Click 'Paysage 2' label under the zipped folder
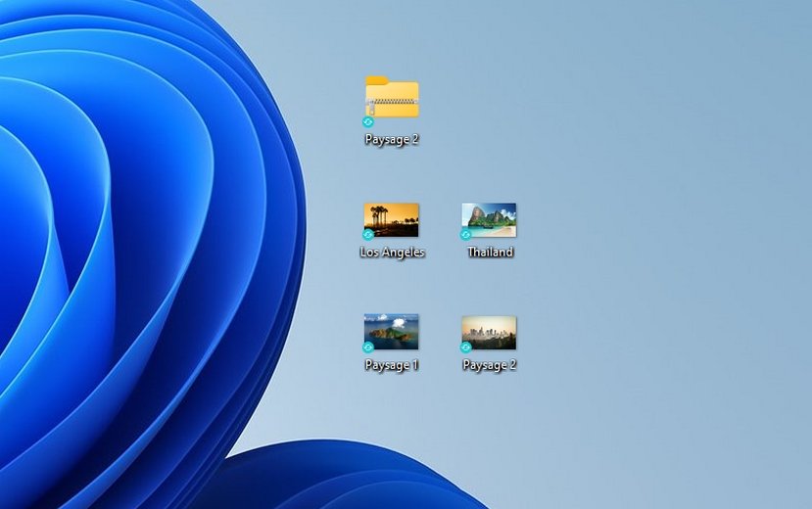 (x=392, y=140)
